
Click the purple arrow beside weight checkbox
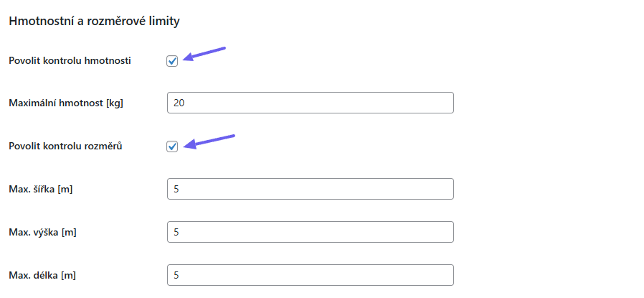pyautogui.click(x=206, y=55)
